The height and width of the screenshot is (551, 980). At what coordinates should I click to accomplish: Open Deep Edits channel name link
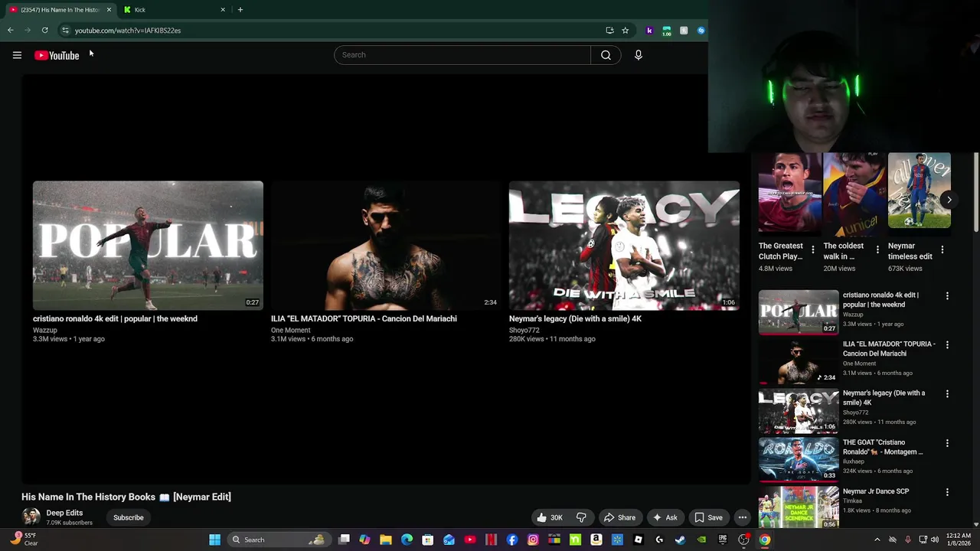(64, 513)
